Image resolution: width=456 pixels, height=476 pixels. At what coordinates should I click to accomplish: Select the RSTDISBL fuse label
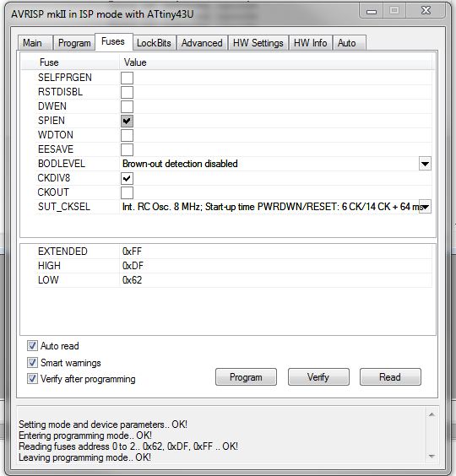click(x=60, y=92)
